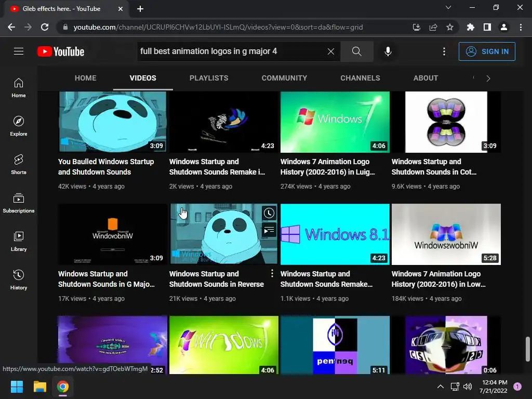
Task: Open Windows 8.1 cyan thumbnail video
Action: tap(335, 234)
